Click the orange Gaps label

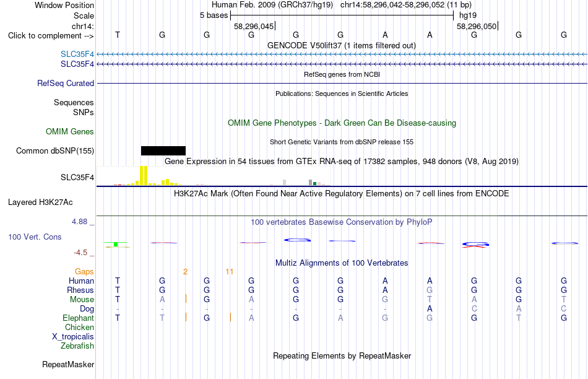tap(84, 271)
